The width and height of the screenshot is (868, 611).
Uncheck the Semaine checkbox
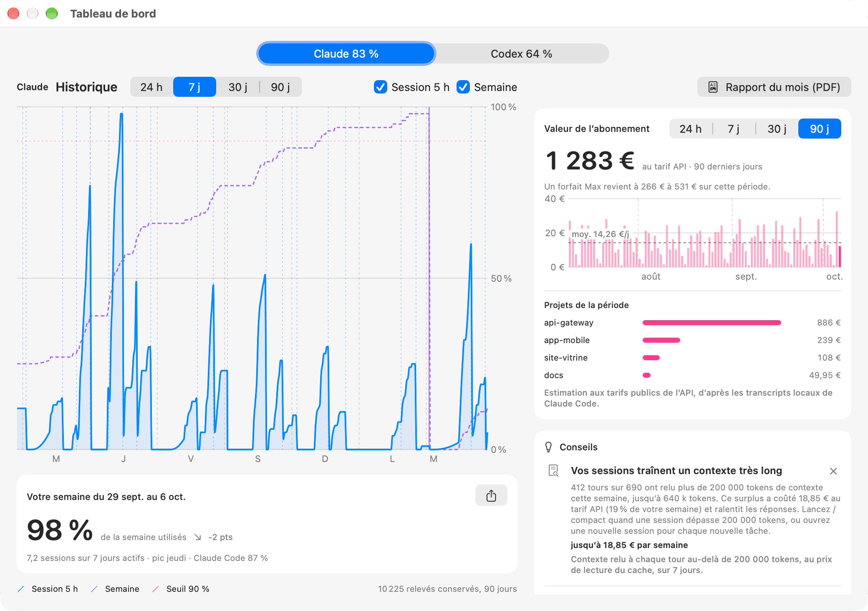(x=463, y=87)
